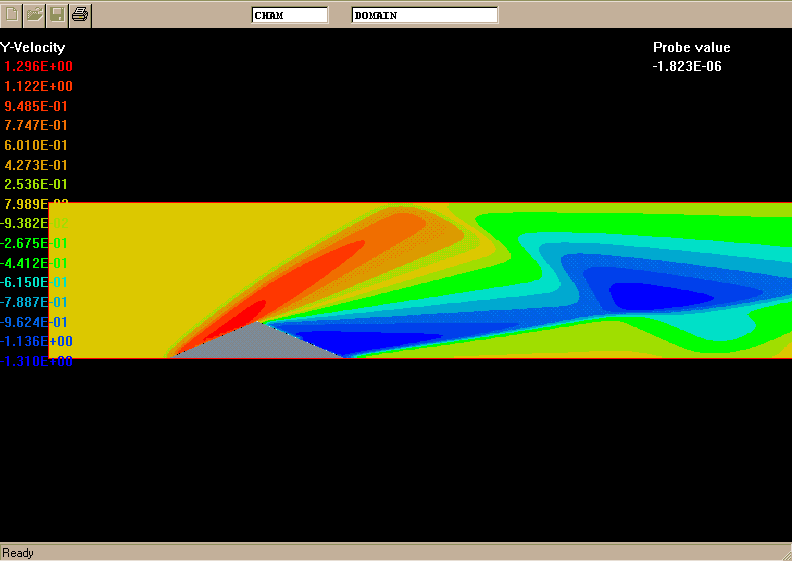
Task: Click the resize grip at window corner
Action: point(783,553)
